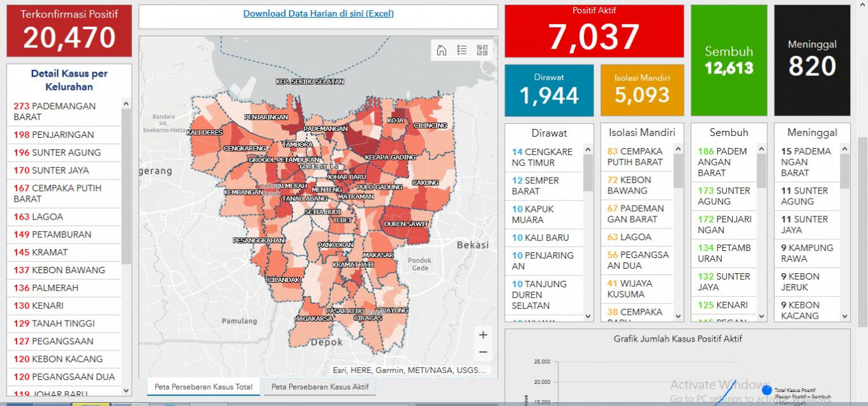
Task: Select 41 WIJAYA KUSUMA in Isolasi Mandiri
Action: (637, 289)
